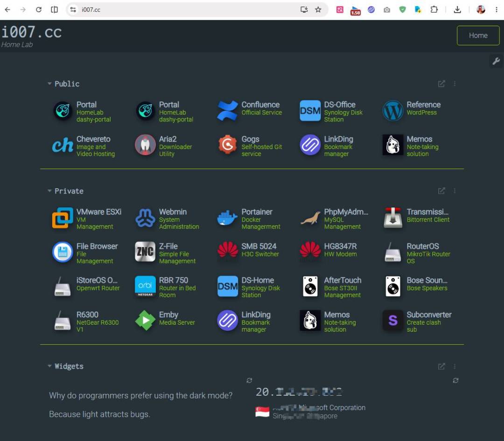Viewport: 504px width, 441px height.
Task: Click the Home button
Action: 478,36
